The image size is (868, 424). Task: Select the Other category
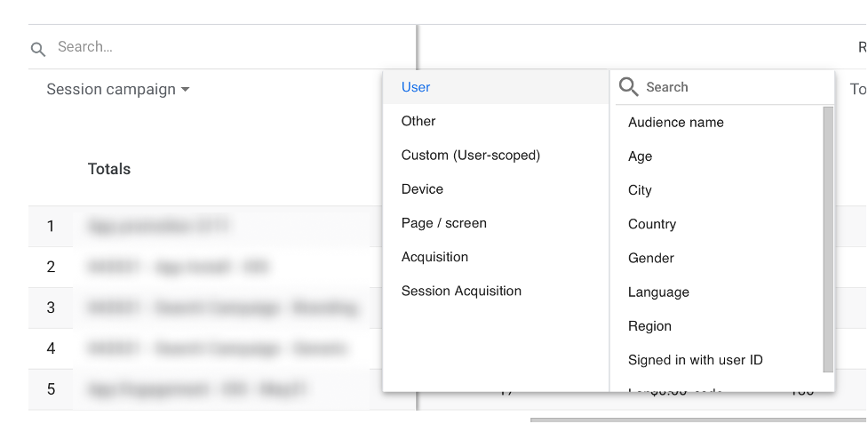click(418, 121)
